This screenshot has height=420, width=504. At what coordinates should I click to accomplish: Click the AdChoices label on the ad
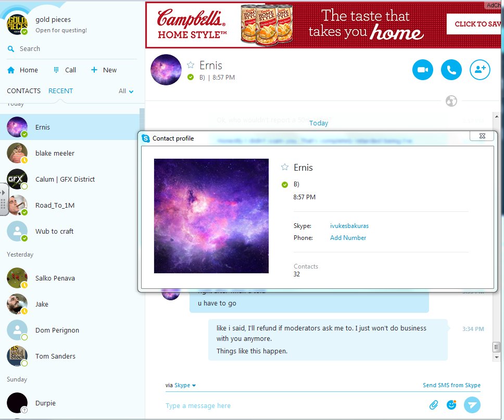(493, 5)
